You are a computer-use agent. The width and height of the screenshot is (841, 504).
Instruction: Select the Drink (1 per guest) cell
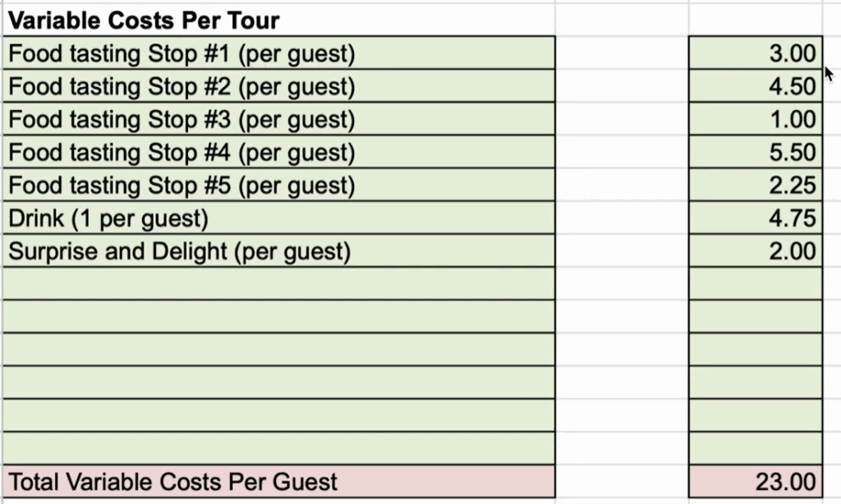(278, 218)
